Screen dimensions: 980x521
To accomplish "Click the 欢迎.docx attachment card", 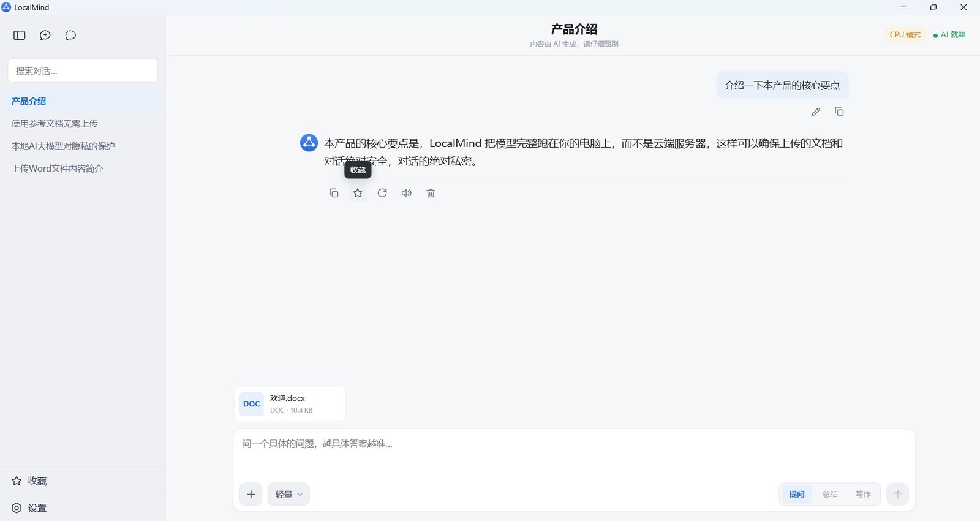I will click(x=290, y=404).
